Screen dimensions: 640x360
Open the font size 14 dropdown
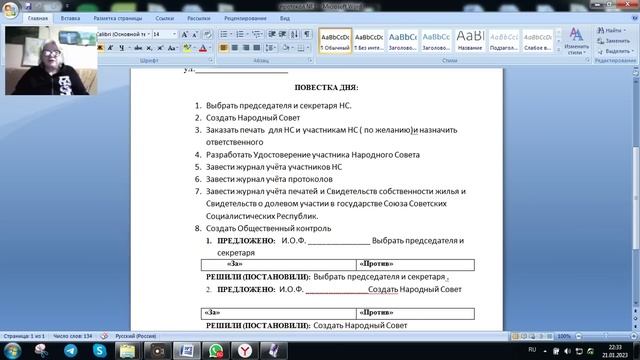pyautogui.click(x=174, y=34)
